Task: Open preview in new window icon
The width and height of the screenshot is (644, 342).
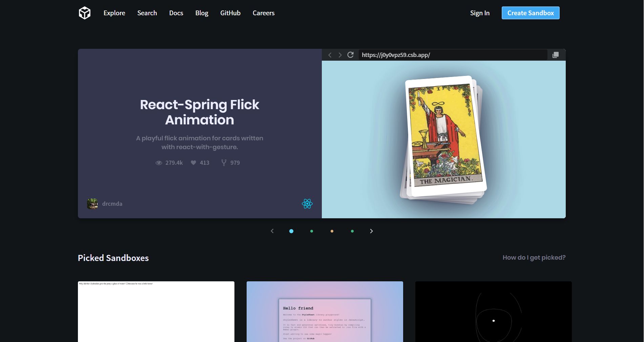Action: coord(556,55)
